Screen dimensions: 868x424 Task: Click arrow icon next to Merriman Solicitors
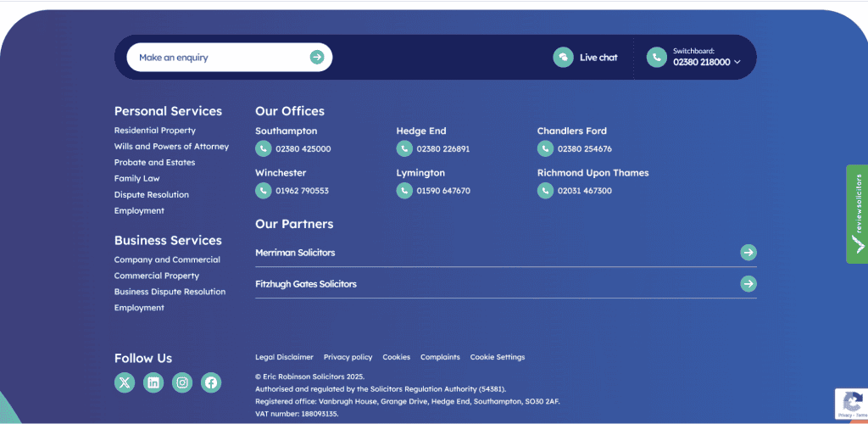748,253
